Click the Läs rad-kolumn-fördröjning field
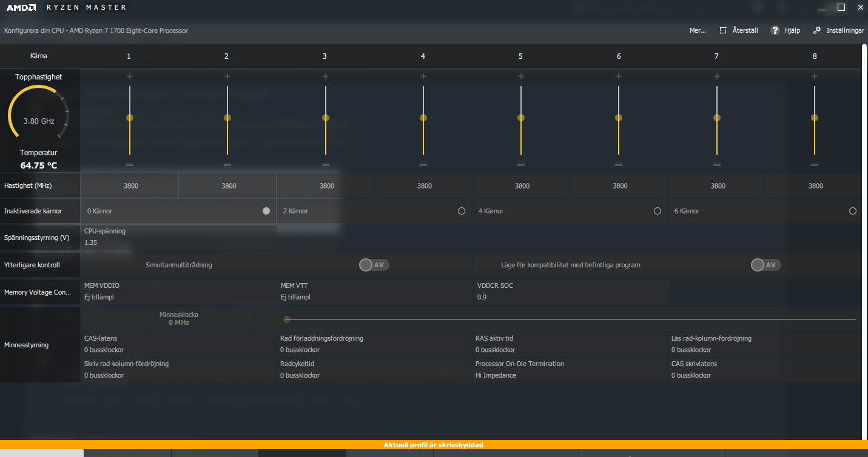The image size is (868, 457). [765, 344]
